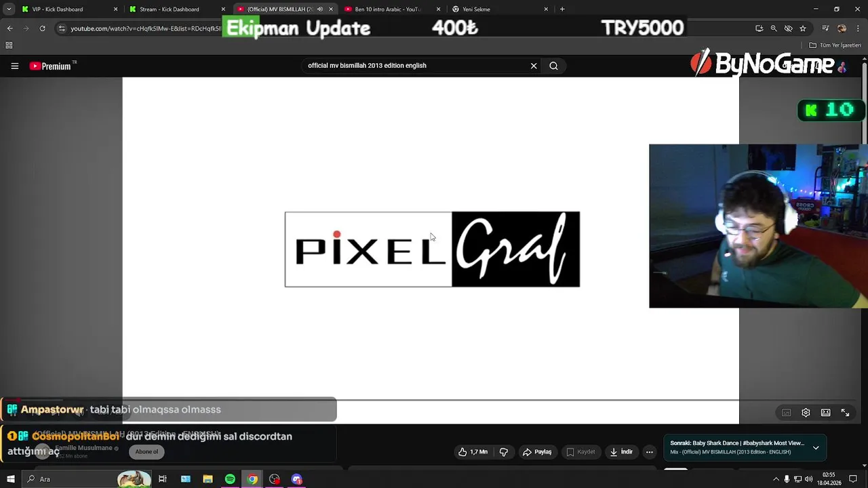Screen dimensions: 868x488
Task: Subscribe with the Abone ol button
Action: [146, 452]
